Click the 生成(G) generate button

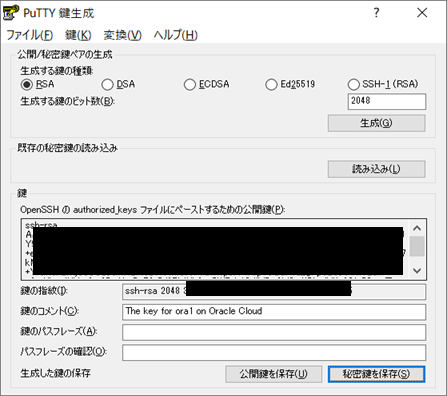(376, 123)
